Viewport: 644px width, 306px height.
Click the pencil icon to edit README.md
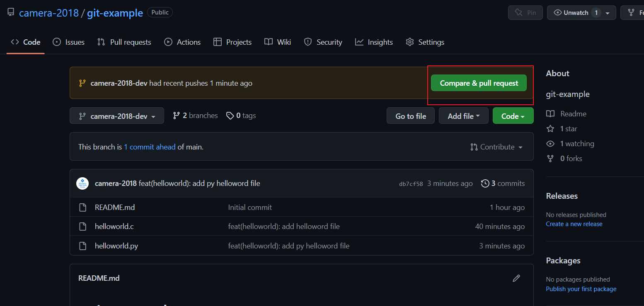click(x=516, y=278)
